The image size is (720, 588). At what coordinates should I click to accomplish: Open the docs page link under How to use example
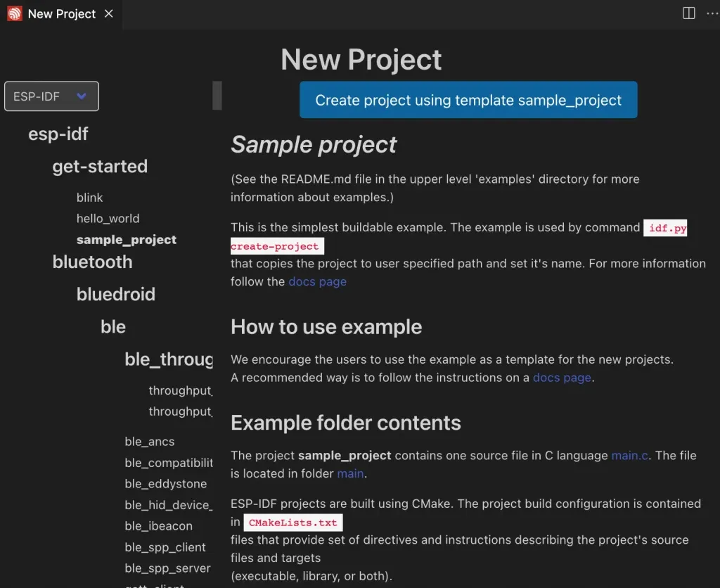[561, 377]
